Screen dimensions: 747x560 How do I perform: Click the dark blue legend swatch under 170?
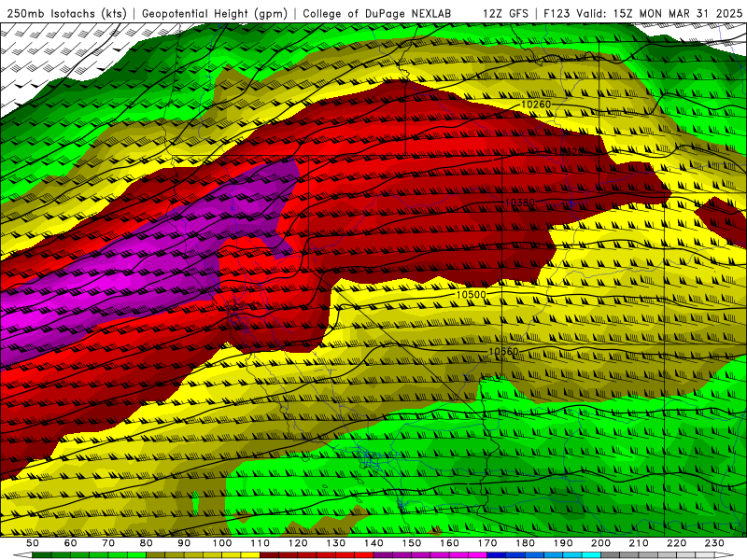point(497,555)
